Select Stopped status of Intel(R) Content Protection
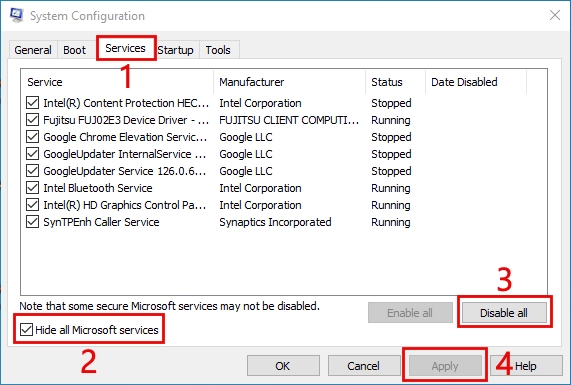571x385 pixels. tap(391, 103)
